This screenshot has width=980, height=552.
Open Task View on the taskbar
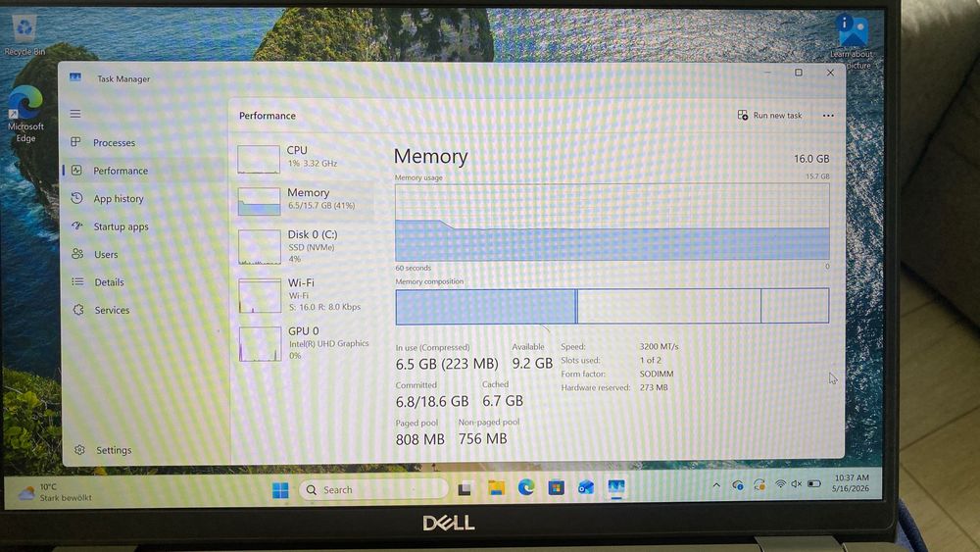coord(465,489)
